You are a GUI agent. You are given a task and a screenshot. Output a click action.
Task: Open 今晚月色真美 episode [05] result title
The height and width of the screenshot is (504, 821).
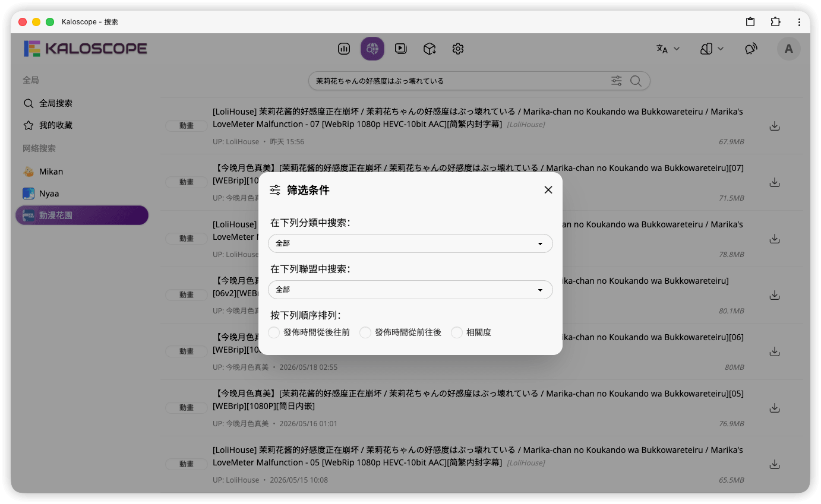click(478, 400)
